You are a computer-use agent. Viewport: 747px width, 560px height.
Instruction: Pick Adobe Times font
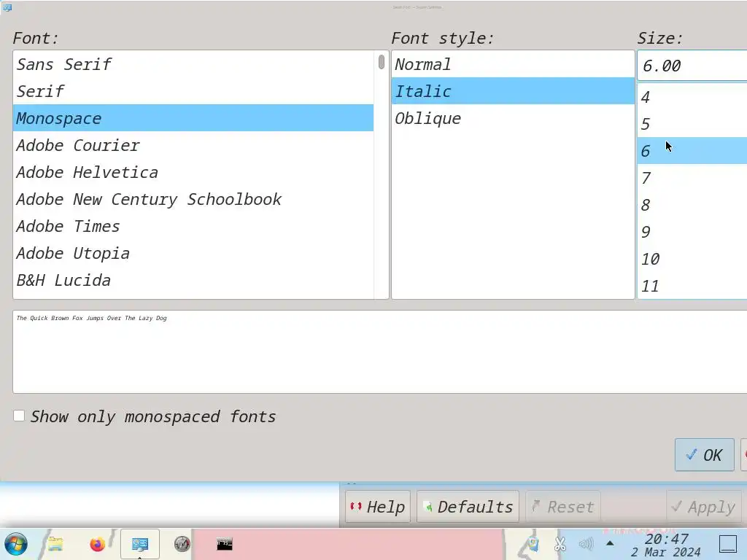tap(193, 226)
